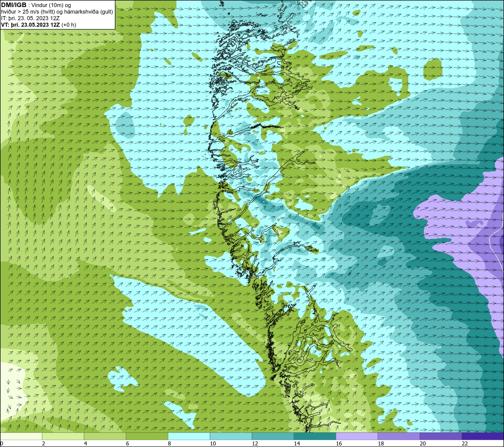Image resolution: width=504 pixels, height=447 pixels.
Task: Click the 'VT: þri. 23.05.2023 12Z (+0 h)' line
Action: click(39, 25)
